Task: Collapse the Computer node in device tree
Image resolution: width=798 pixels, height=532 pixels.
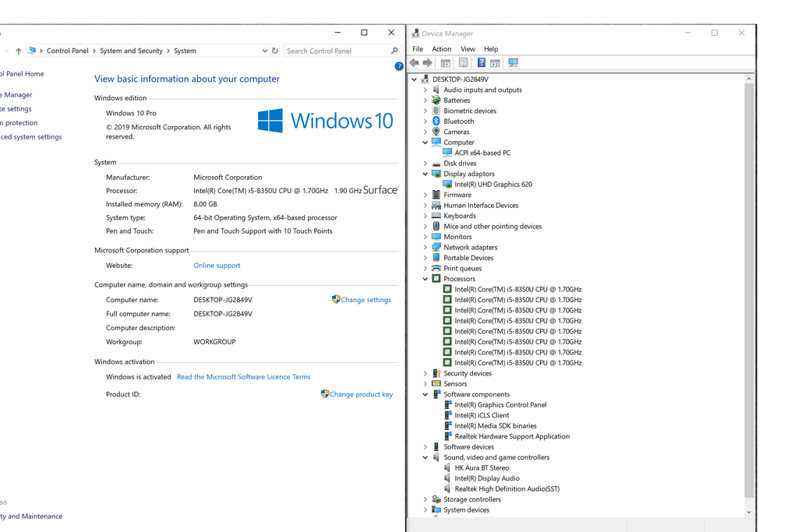Action: [425, 143]
